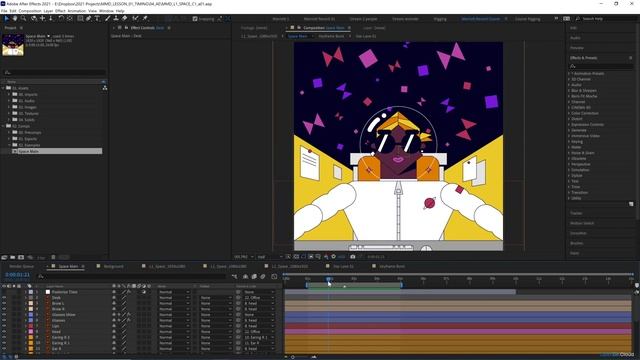Image resolution: width=640 pixels, height=360 pixels.
Task: Open parent dropdown for Brow L layer
Action: [x=259, y=303]
